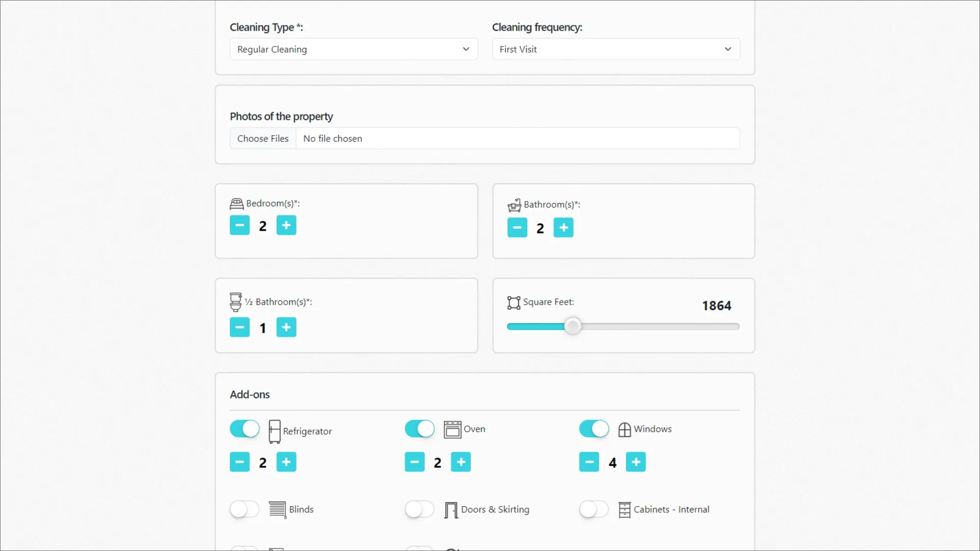Image resolution: width=980 pixels, height=551 pixels.
Task: Click the bathroom icon
Action: coord(514,205)
